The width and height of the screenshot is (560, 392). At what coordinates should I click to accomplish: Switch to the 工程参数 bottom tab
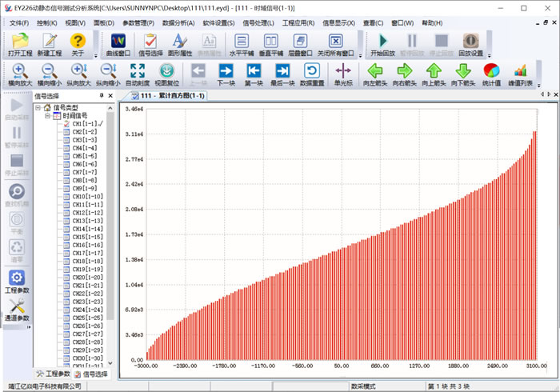click(x=54, y=374)
